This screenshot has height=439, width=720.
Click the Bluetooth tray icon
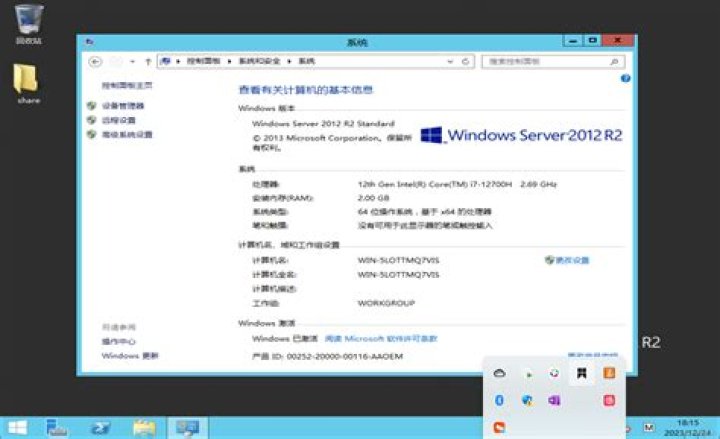coord(500,400)
